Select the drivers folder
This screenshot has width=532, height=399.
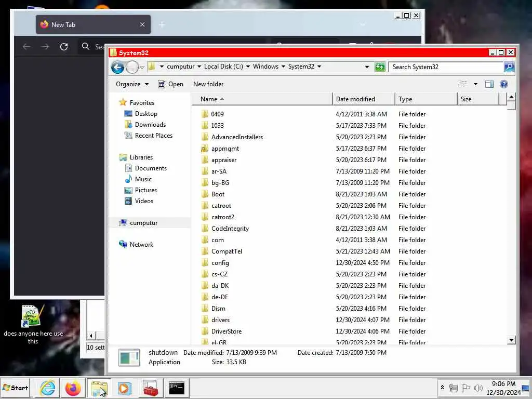220,320
